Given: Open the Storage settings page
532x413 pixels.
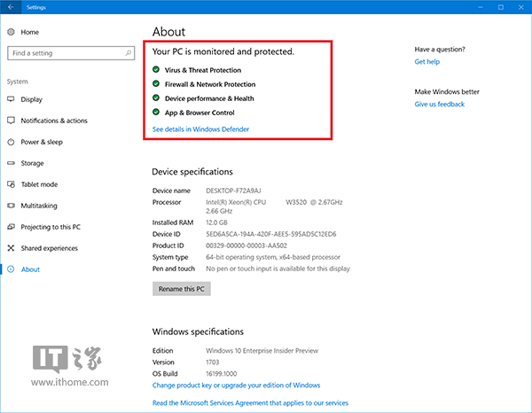Looking at the screenshot, I should point(32,163).
